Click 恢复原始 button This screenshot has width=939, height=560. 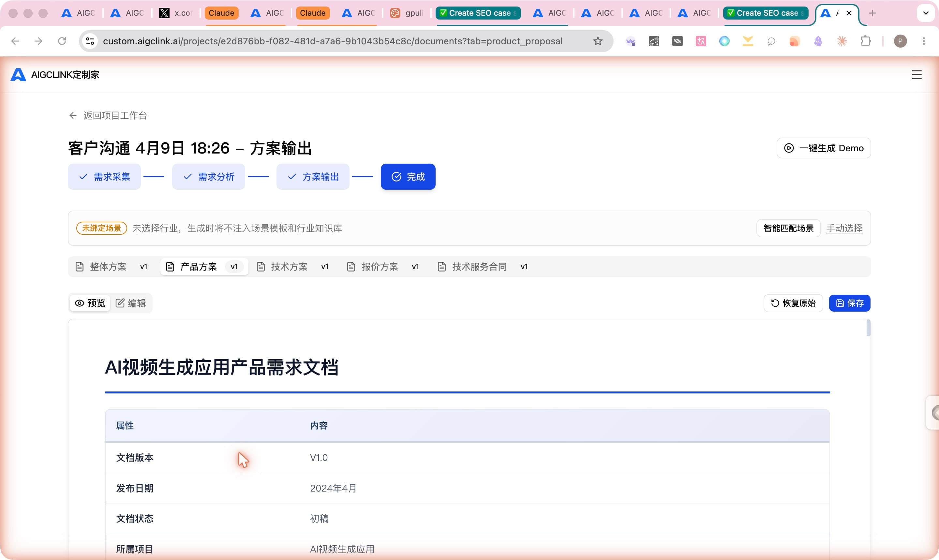(x=793, y=303)
